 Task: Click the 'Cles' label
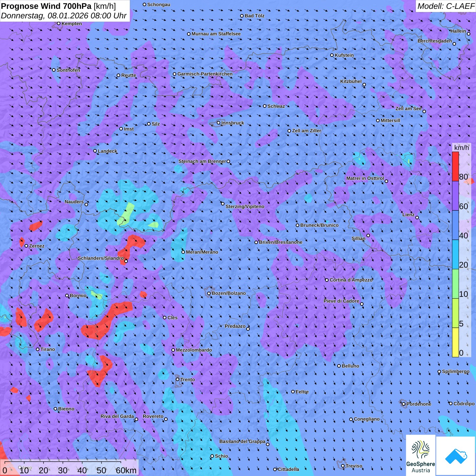point(173,318)
